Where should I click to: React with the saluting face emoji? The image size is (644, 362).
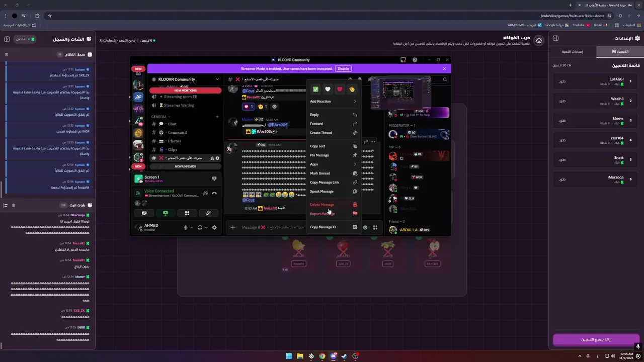coord(352,89)
